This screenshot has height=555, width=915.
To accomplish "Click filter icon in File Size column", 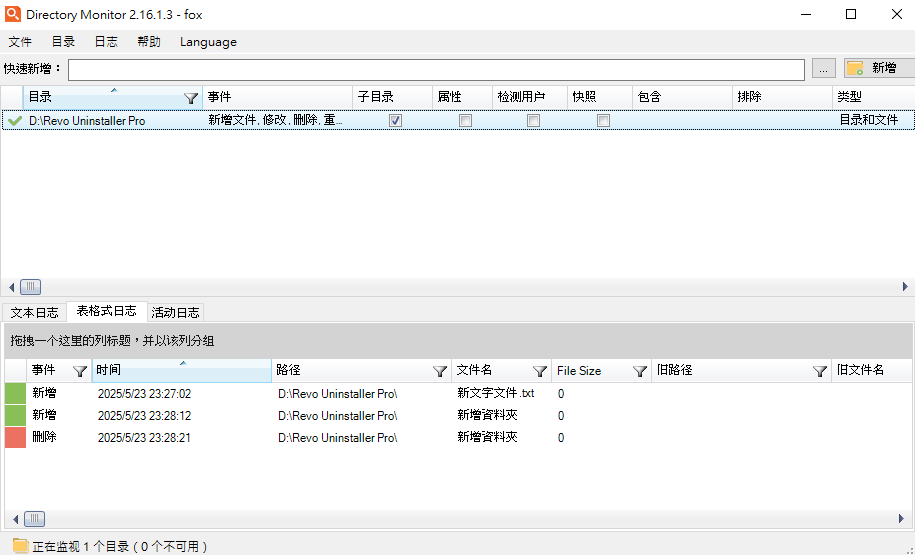I will 640,371.
